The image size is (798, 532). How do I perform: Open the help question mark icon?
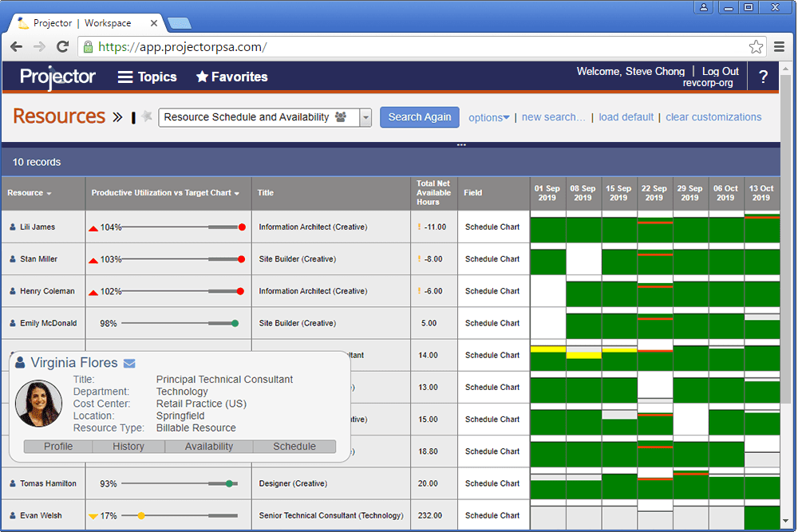(x=763, y=77)
